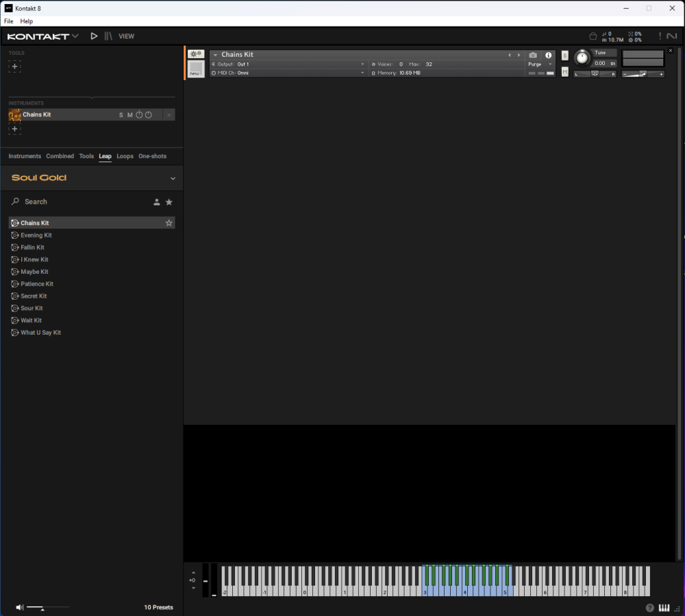Open the help question mark icon
The height and width of the screenshot is (616, 685).
click(x=650, y=608)
